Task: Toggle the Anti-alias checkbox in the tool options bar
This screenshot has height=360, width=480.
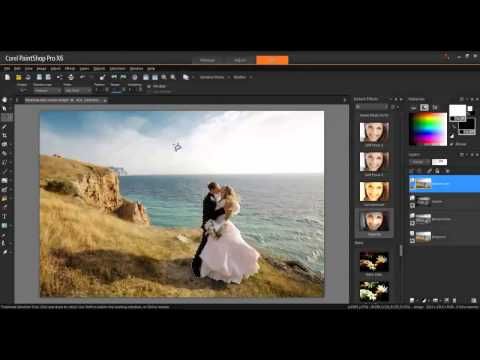Action: (x=149, y=86)
